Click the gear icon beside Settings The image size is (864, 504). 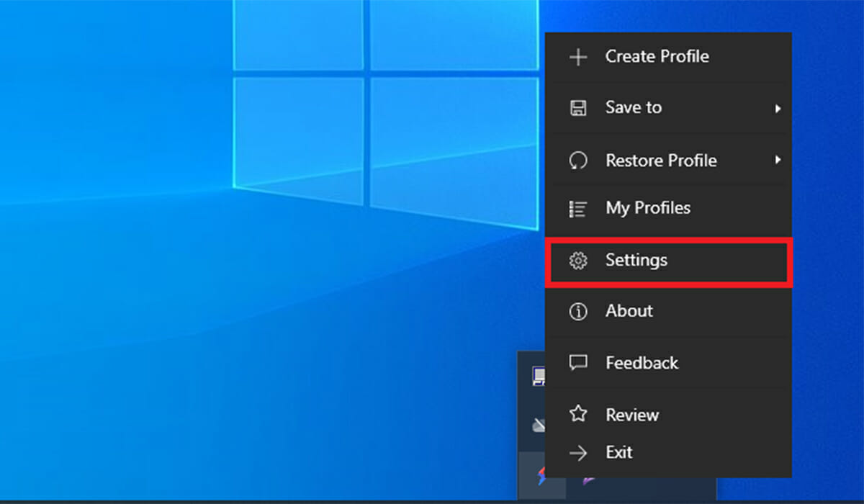tap(579, 261)
